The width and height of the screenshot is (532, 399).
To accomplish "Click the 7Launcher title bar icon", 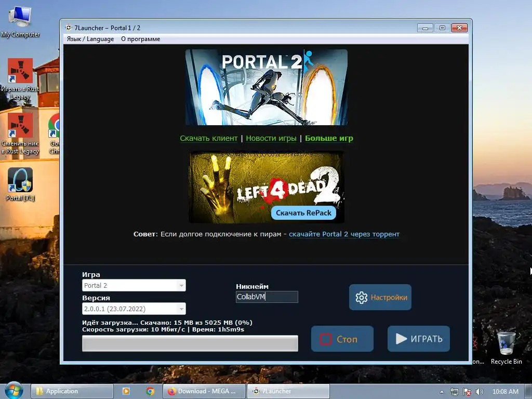I will [69, 28].
